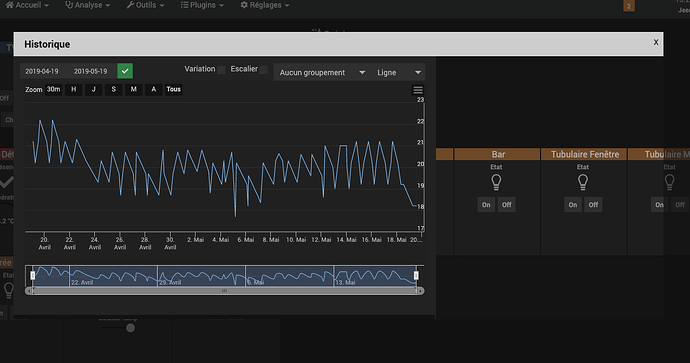Click the notification badge showing 2

tap(629, 6)
